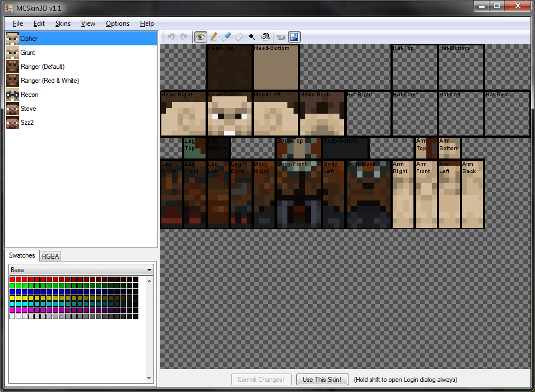Click the Commit Changes! button

point(262,380)
